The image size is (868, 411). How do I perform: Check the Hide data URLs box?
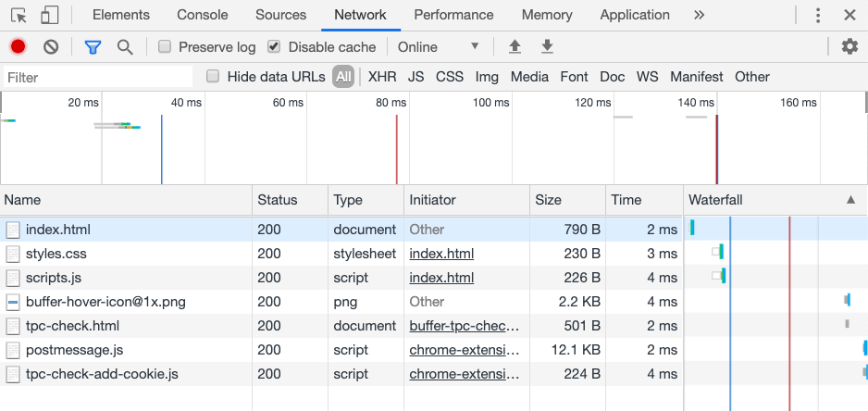(213, 77)
